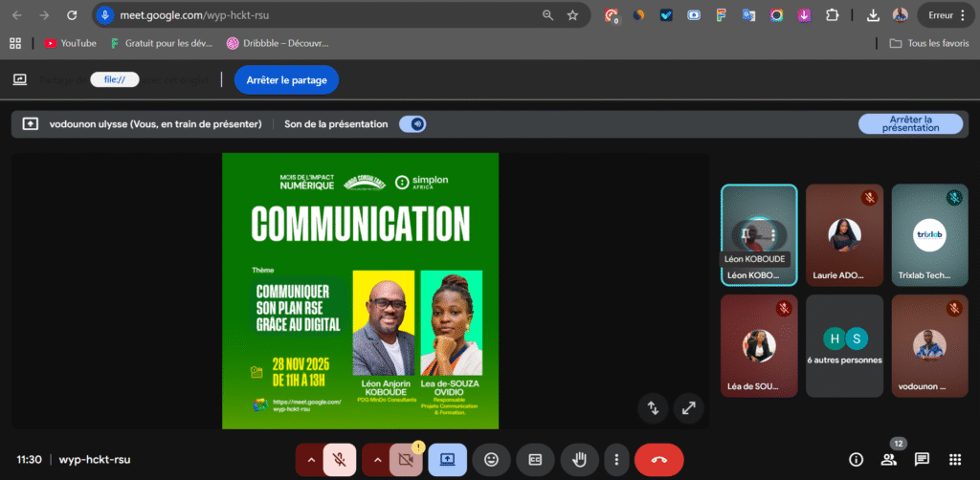980x480 pixels.
Task: Click the rainbow circle extension icon
Action: (776, 15)
